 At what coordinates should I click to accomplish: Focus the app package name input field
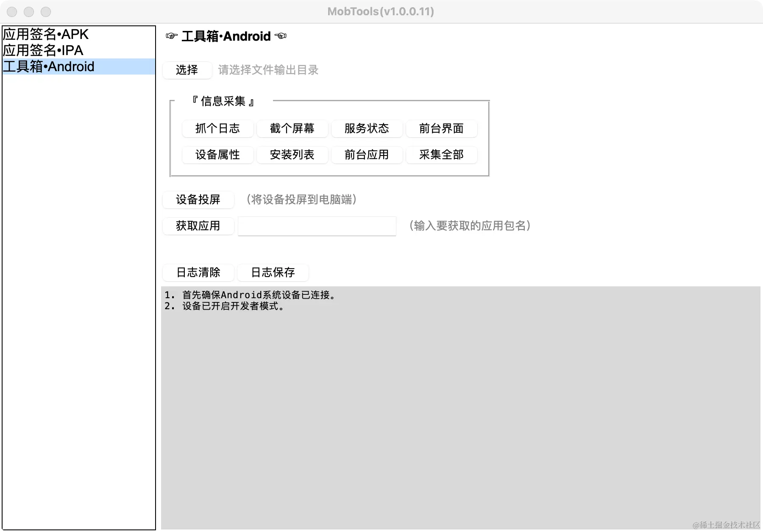click(317, 226)
